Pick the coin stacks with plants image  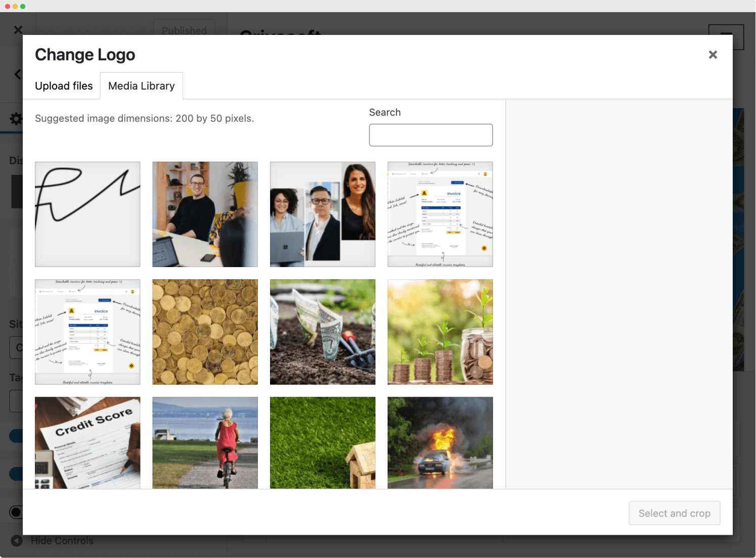tap(440, 332)
